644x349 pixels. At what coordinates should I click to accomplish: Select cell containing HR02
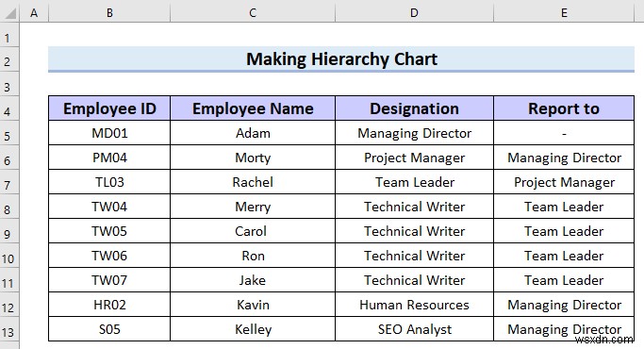(x=109, y=305)
